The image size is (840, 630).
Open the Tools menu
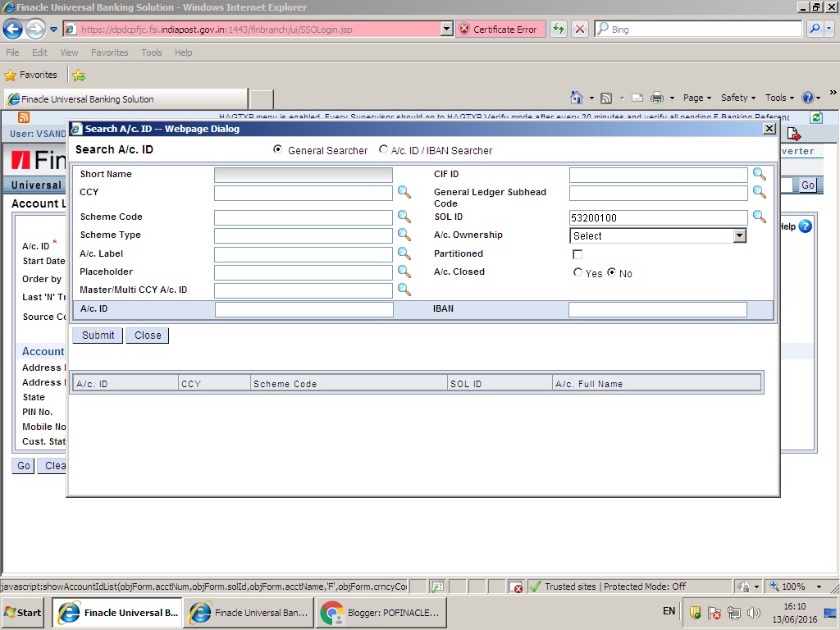coord(151,52)
